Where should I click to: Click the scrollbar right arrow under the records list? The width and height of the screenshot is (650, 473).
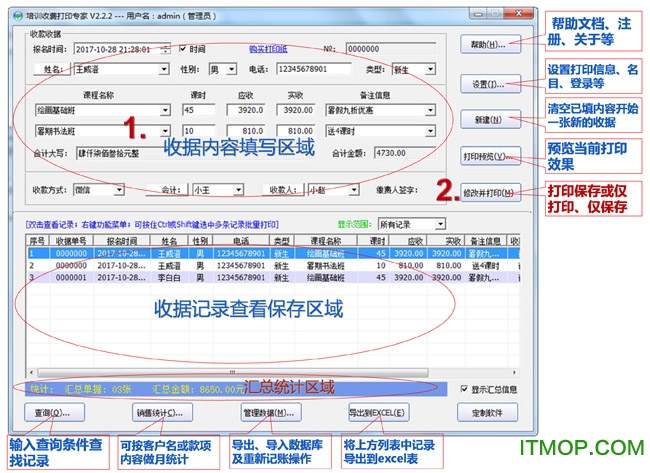[x=514, y=372]
